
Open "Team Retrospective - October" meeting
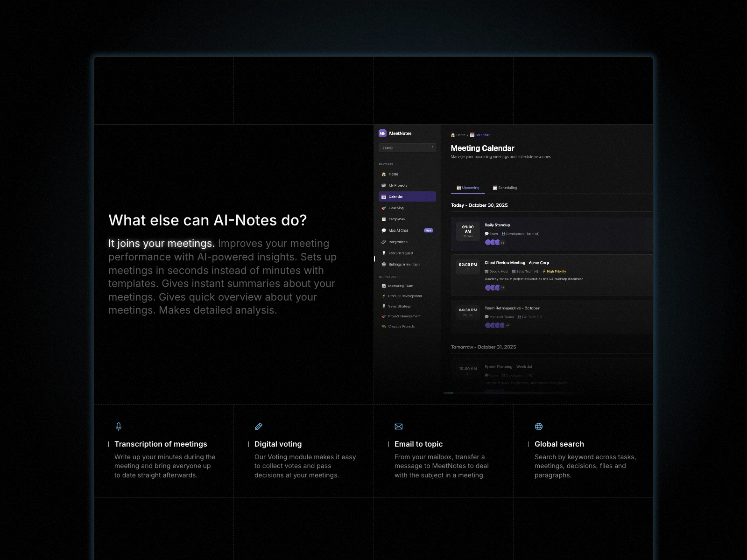coord(512,308)
